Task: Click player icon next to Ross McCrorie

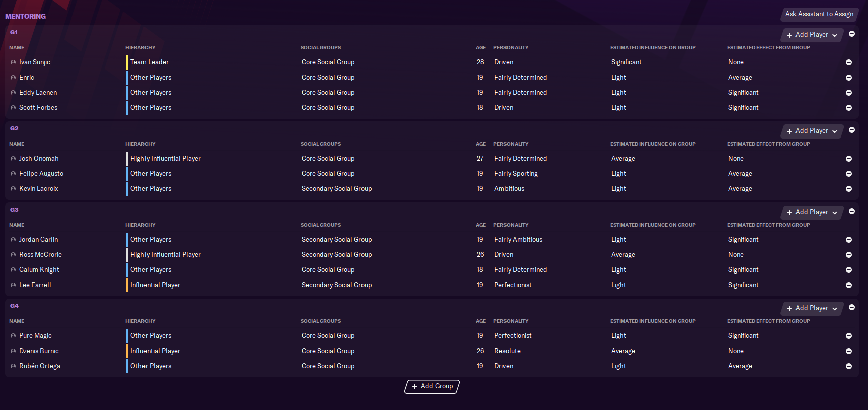Action: coord(13,255)
